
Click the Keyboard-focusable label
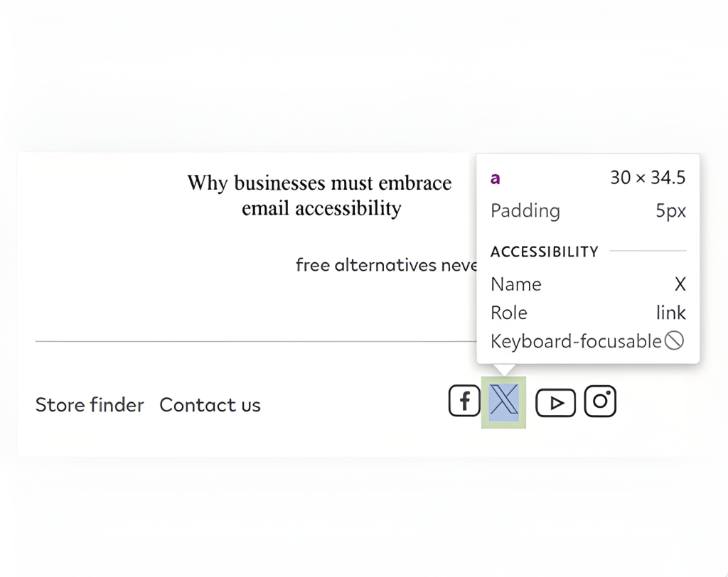click(576, 342)
